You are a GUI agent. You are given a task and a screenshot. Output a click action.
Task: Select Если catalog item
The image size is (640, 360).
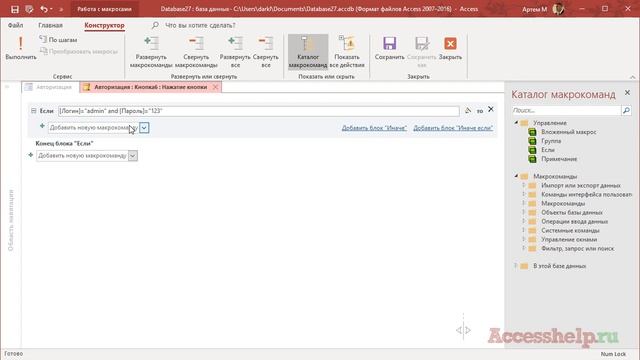click(548, 150)
